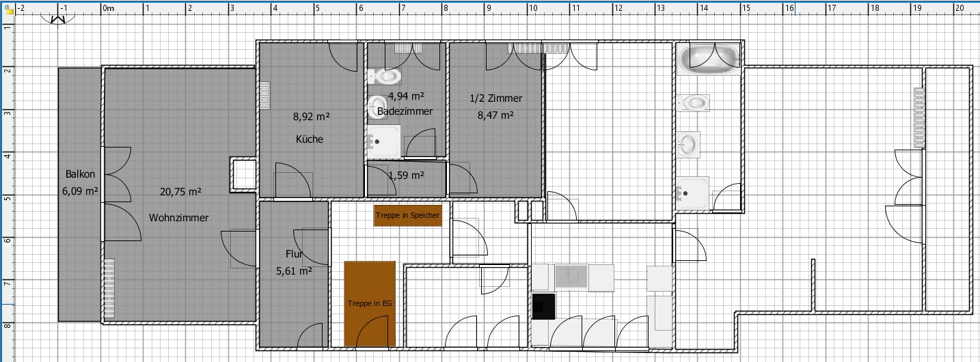Select the '1/2 Zimmer' room label
980x362 pixels.
click(495, 98)
